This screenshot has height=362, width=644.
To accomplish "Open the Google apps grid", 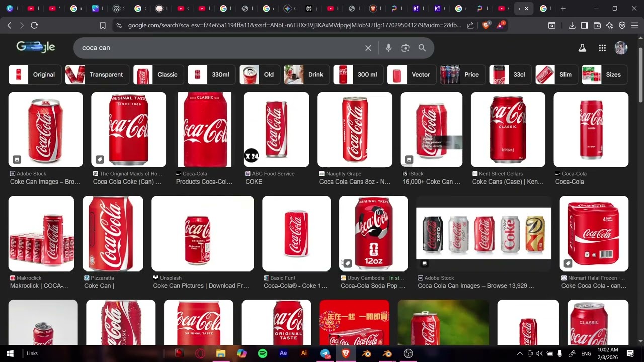I will [602, 48].
